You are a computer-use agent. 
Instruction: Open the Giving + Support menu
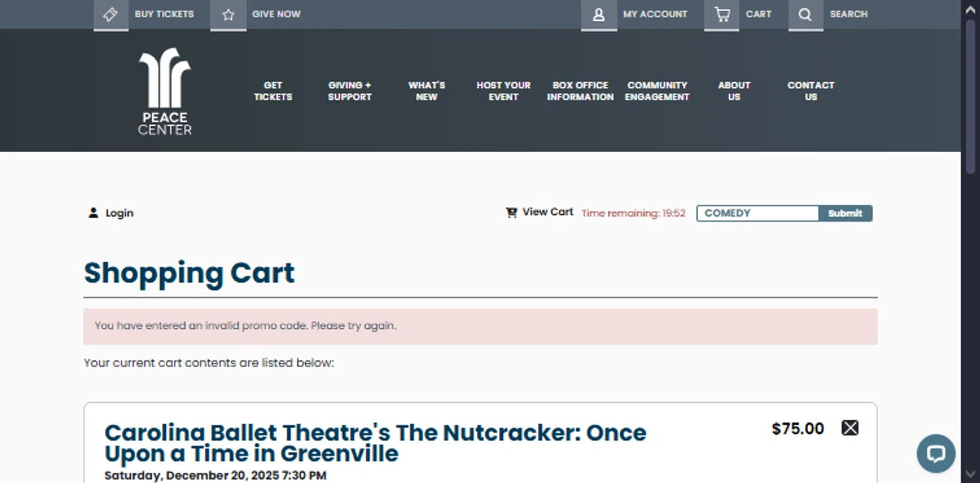click(350, 91)
